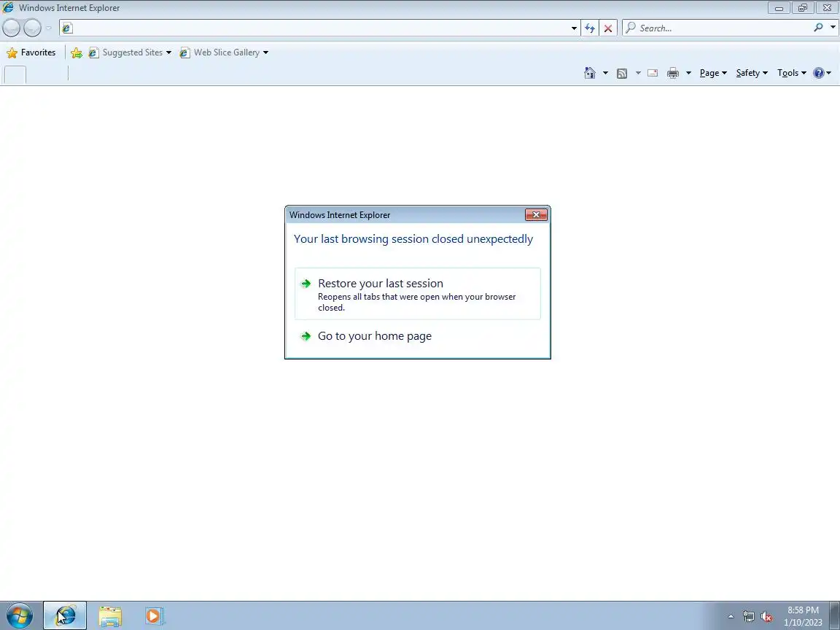
Task: Select the blank browser tab
Action: (x=15, y=74)
